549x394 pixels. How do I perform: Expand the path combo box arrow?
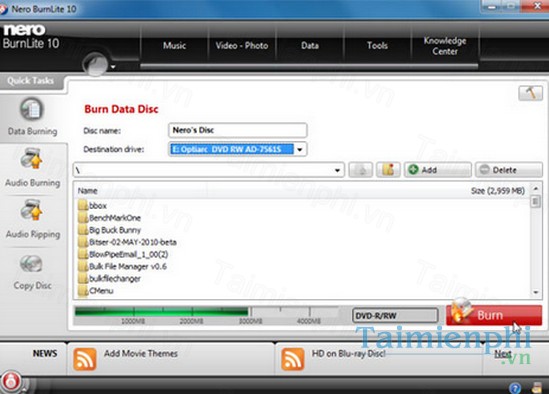(337, 170)
